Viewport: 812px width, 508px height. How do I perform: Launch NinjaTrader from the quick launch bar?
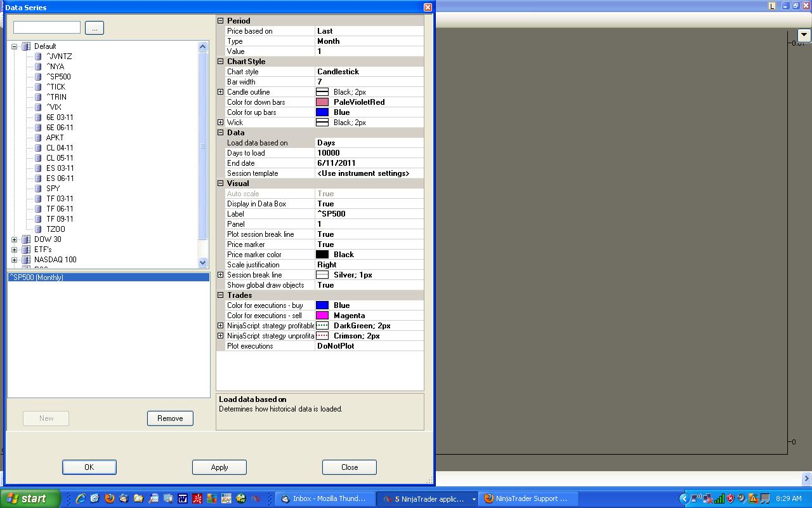tap(256, 498)
